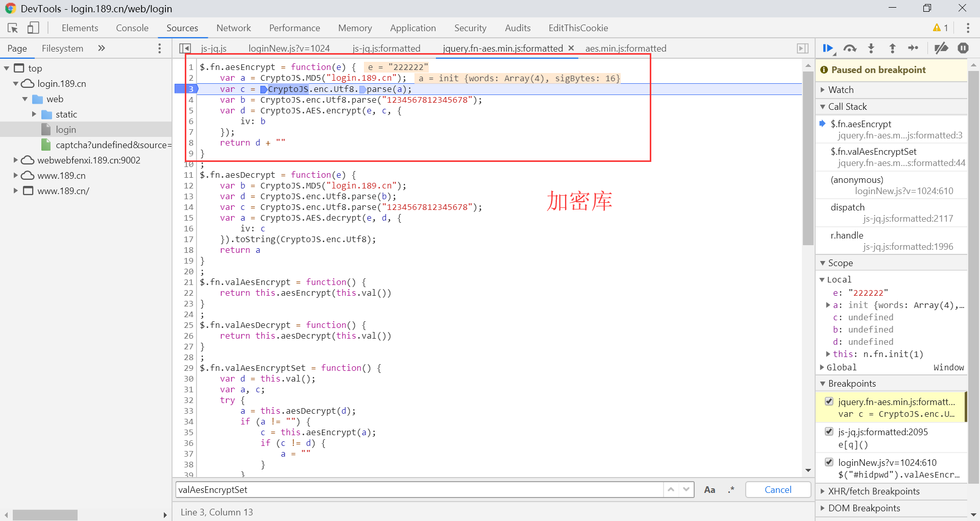Open the loginNew.js?v=1024 file tab
Image resolution: width=980 pixels, height=521 pixels.
[289, 49]
